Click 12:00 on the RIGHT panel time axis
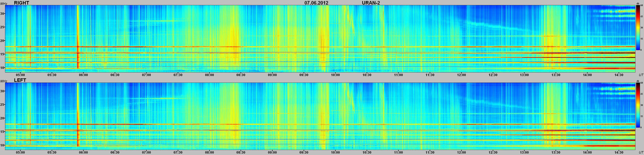The image size is (644, 155). [x=461, y=75]
